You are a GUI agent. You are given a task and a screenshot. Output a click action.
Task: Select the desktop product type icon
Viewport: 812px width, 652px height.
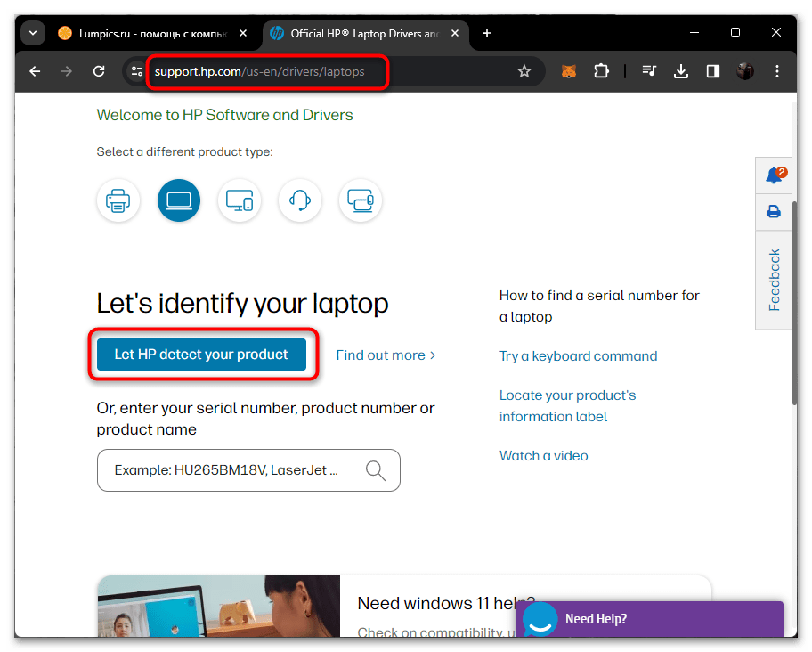[240, 200]
